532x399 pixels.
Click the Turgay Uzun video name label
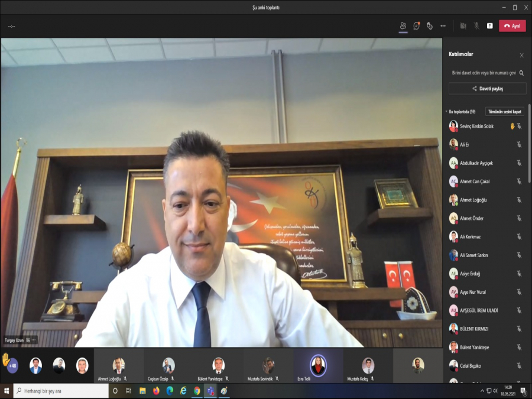tap(14, 340)
